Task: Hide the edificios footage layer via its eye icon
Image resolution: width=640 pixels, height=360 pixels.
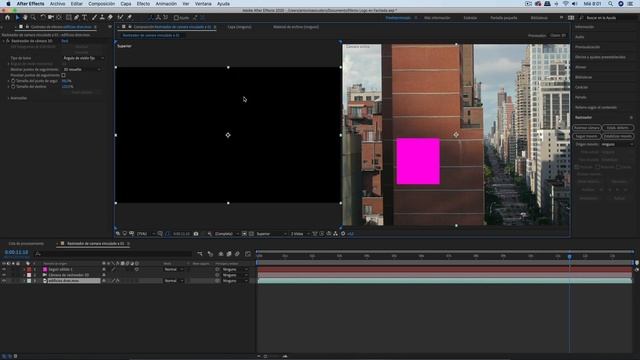Action: point(4,281)
